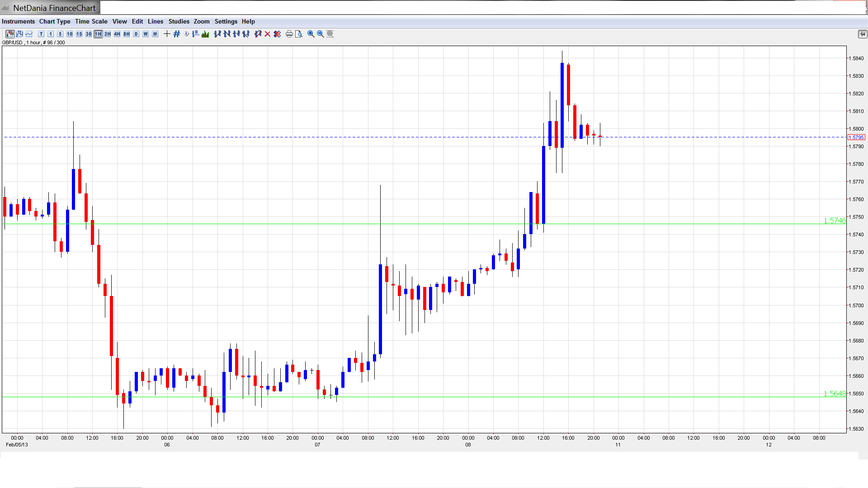This screenshot has height=488, width=868.
Task: Click the volume bars study icon
Action: click(x=205, y=34)
